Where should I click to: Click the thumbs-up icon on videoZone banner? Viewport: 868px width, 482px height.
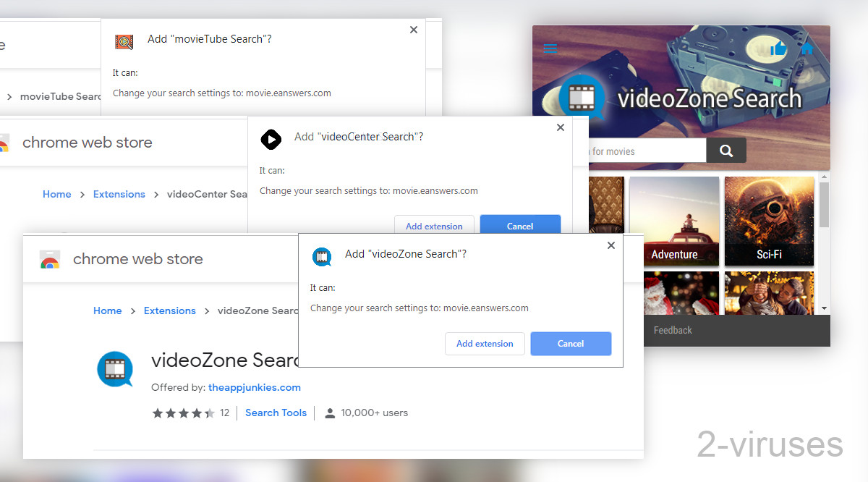(x=778, y=48)
